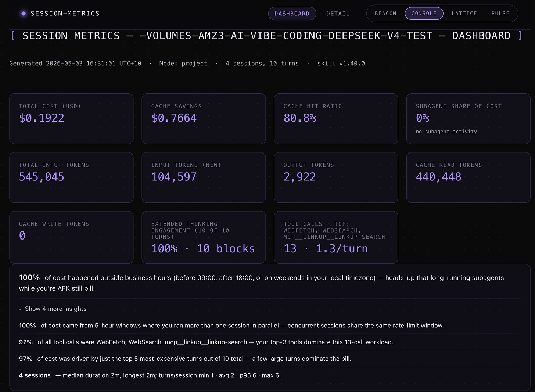This screenshot has width=535, height=392.
Task: Click the Cache Write Tokens value 0
Action: [22, 235]
